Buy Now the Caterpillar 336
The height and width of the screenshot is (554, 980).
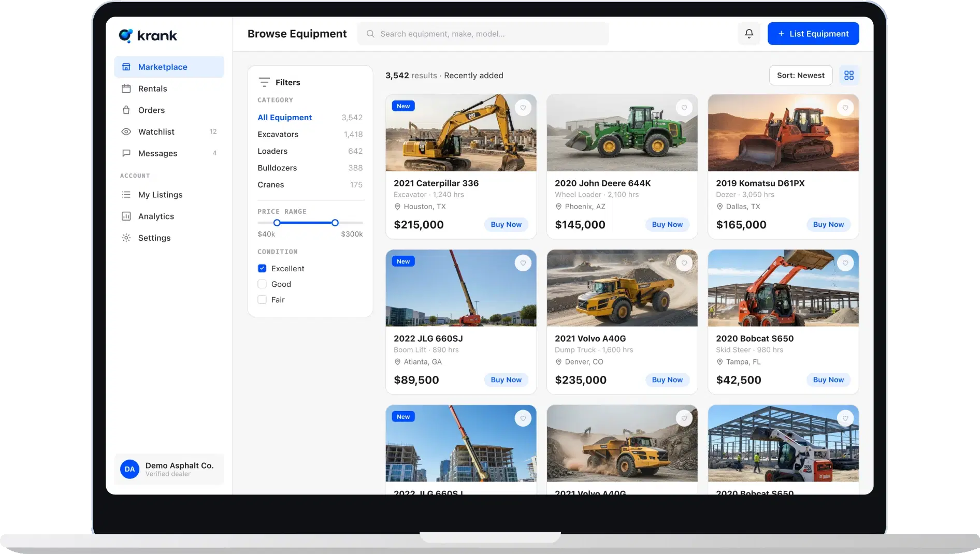[x=506, y=225]
